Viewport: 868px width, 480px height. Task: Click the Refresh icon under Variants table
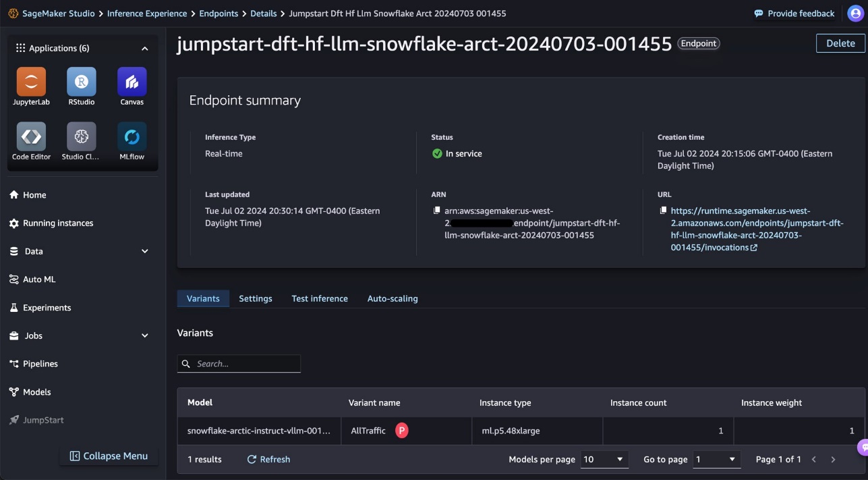[x=252, y=459]
